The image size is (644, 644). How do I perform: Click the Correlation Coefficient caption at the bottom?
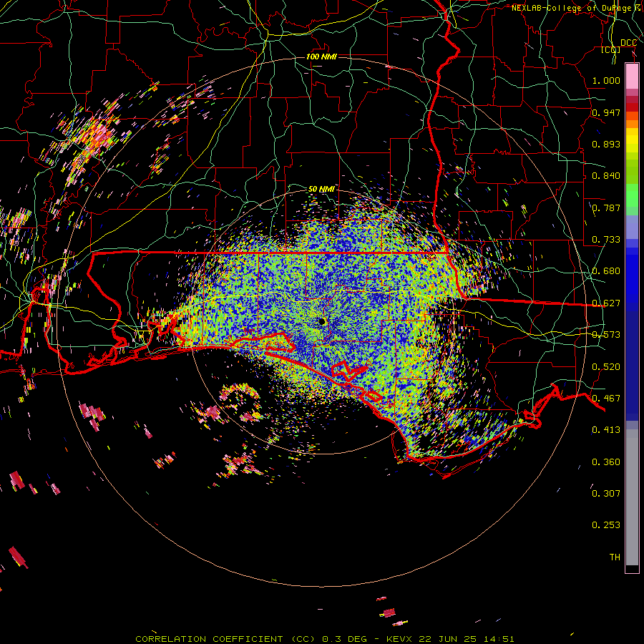click(324, 639)
